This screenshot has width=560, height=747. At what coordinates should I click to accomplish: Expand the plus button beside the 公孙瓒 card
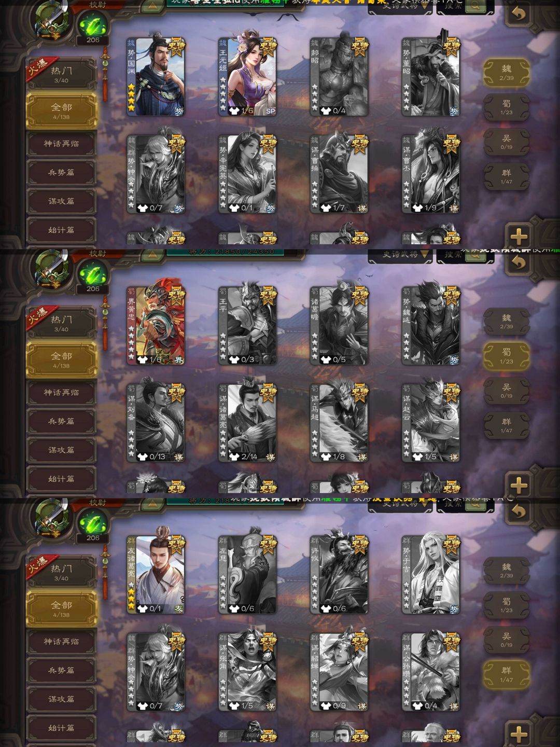pyautogui.click(x=519, y=735)
